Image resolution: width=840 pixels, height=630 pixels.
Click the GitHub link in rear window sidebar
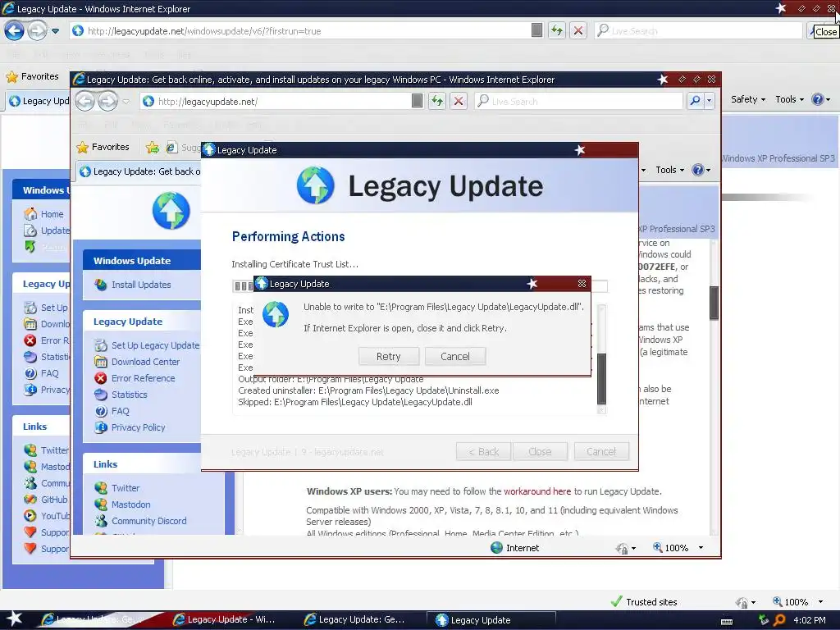[54, 500]
